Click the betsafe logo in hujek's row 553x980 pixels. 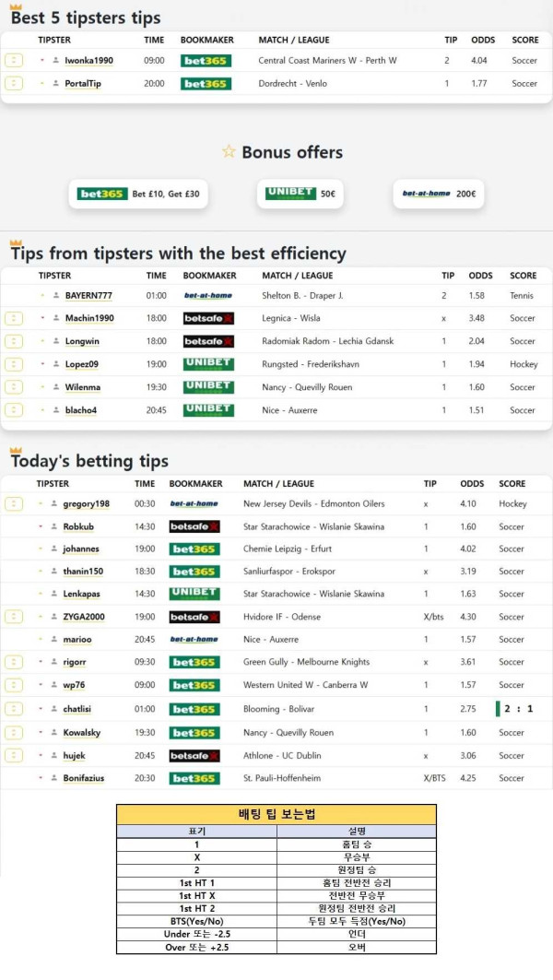pyautogui.click(x=194, y=756)
